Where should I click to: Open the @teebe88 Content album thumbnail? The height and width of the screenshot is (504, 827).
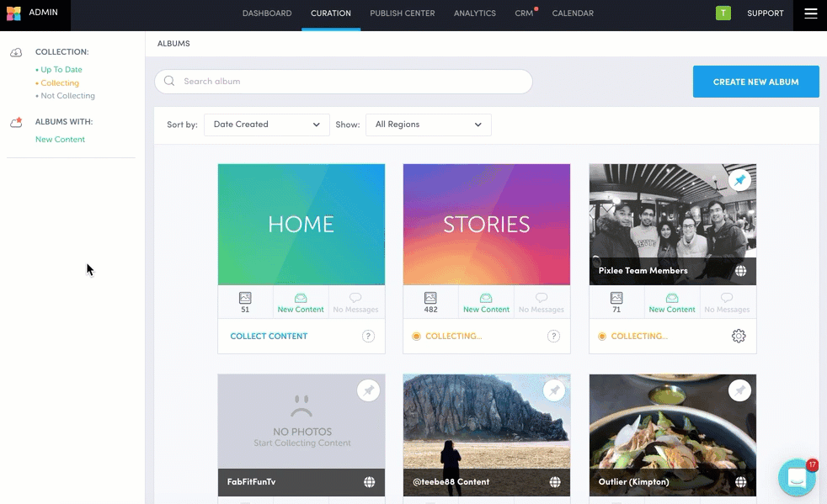pyautogui.click(x=487, y=425)
